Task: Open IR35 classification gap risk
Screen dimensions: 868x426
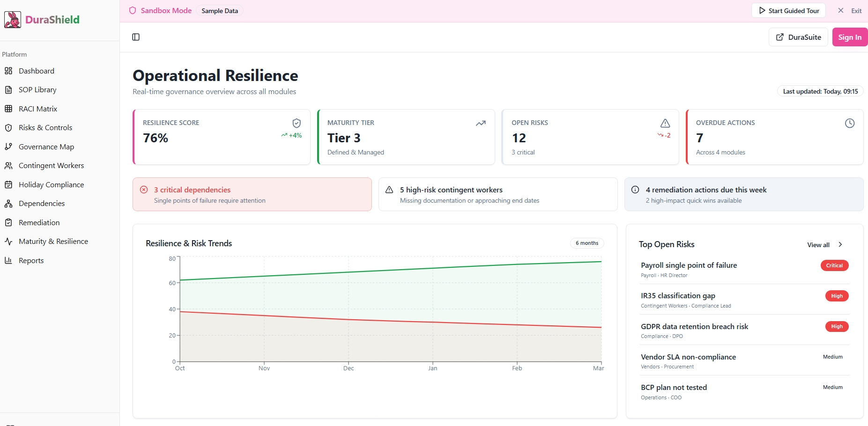Action: [745, 300]
